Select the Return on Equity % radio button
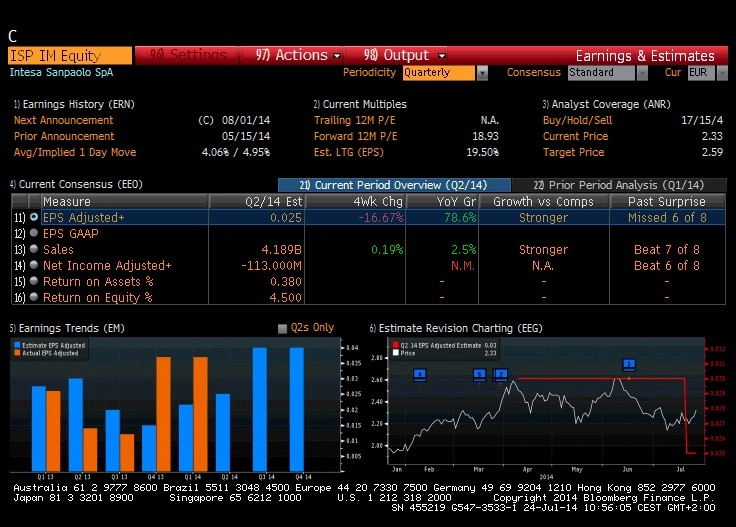 coord(34,297)
